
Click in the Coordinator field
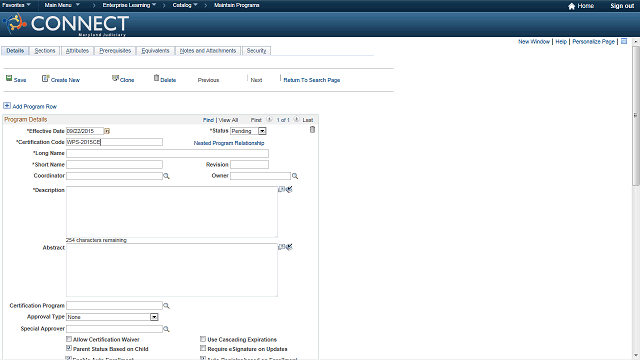114,176
